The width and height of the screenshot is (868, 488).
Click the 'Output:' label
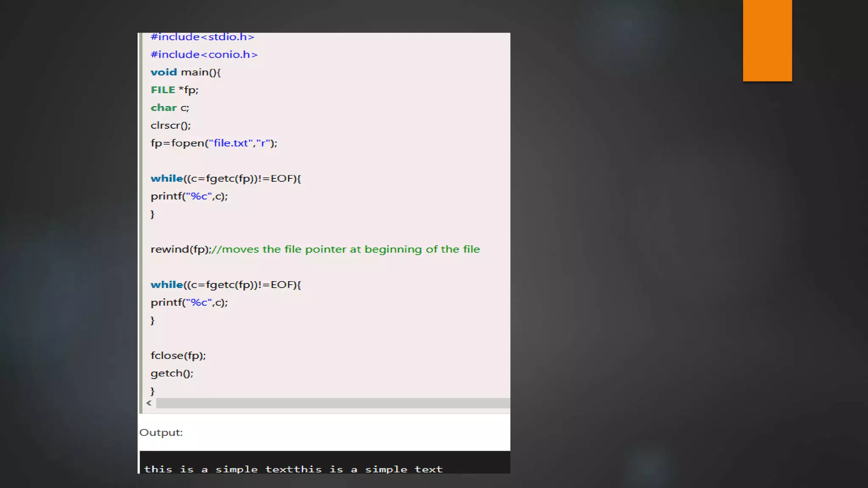pyautogui.click(x=161, y=433)
